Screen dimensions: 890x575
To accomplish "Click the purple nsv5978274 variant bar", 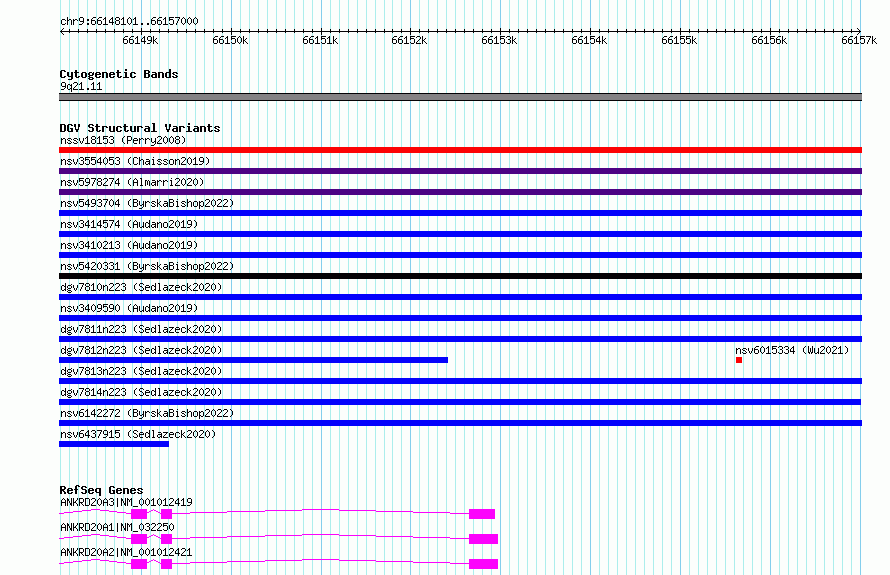I will point(460,192).
